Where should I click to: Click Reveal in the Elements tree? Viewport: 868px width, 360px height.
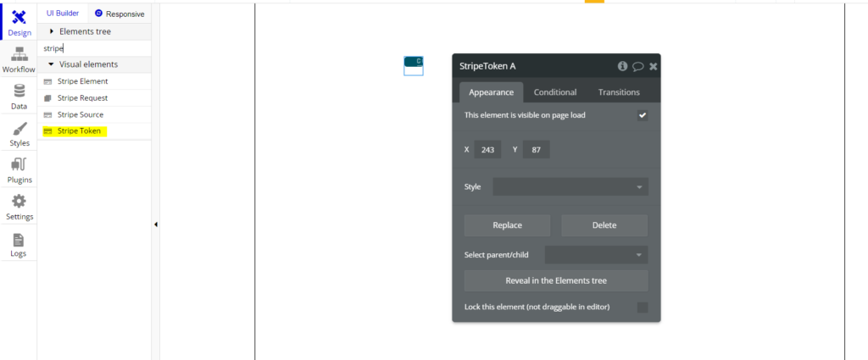[x=556, y=281]
